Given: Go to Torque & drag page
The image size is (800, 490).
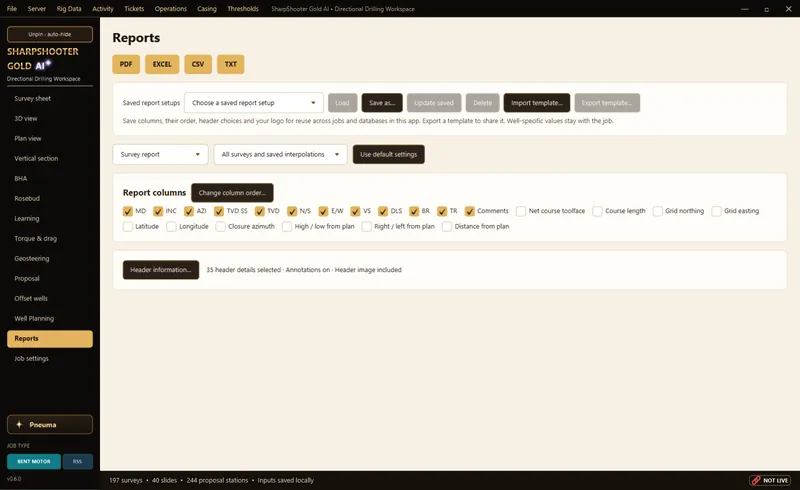Looking at the screenshot, I should [50, 238].
